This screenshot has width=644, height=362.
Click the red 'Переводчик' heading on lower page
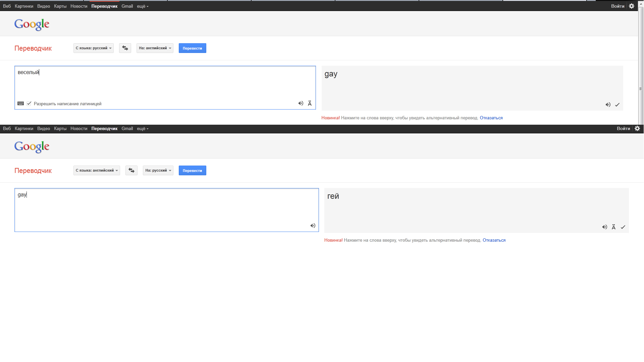tap(33, 171)
